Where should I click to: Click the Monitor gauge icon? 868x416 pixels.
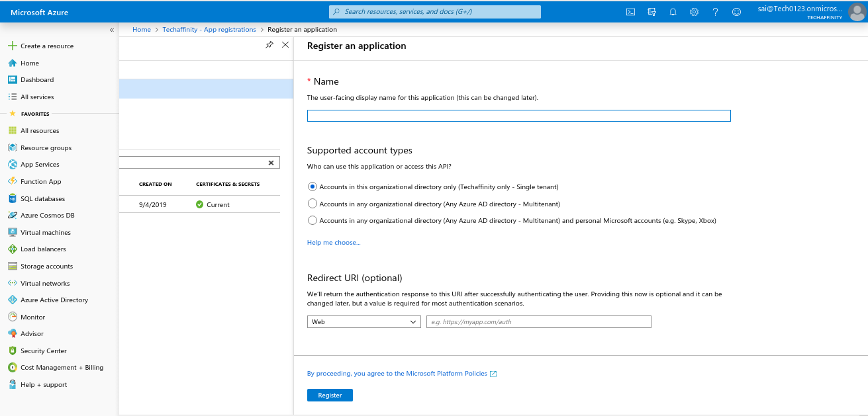pos(12,317)
